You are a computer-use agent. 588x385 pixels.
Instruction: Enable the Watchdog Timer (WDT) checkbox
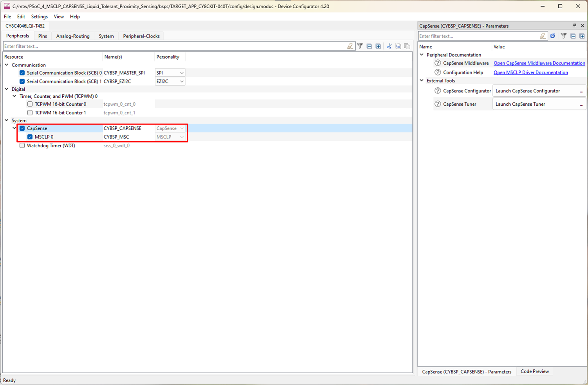[x=22, y=146]
